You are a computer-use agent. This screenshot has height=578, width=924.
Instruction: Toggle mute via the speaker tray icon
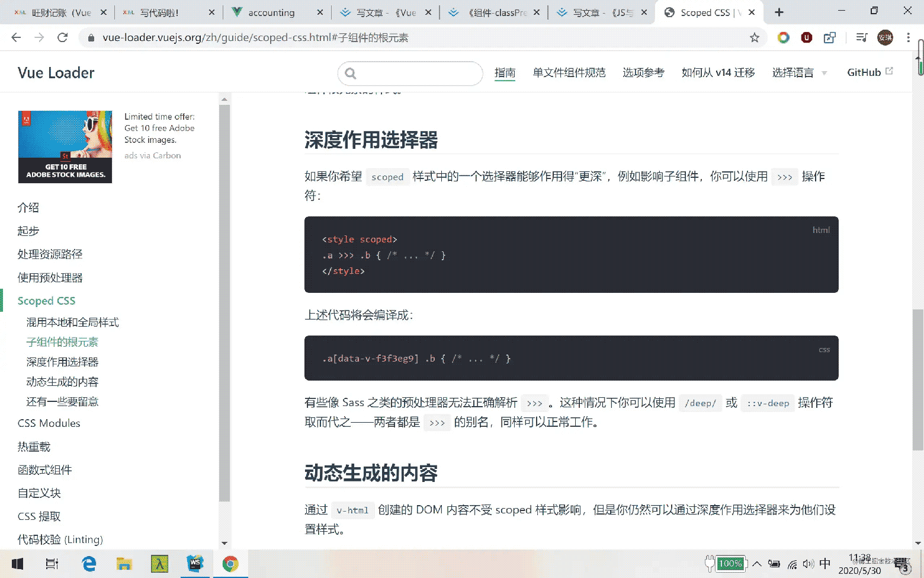click(x=808, y=563)
